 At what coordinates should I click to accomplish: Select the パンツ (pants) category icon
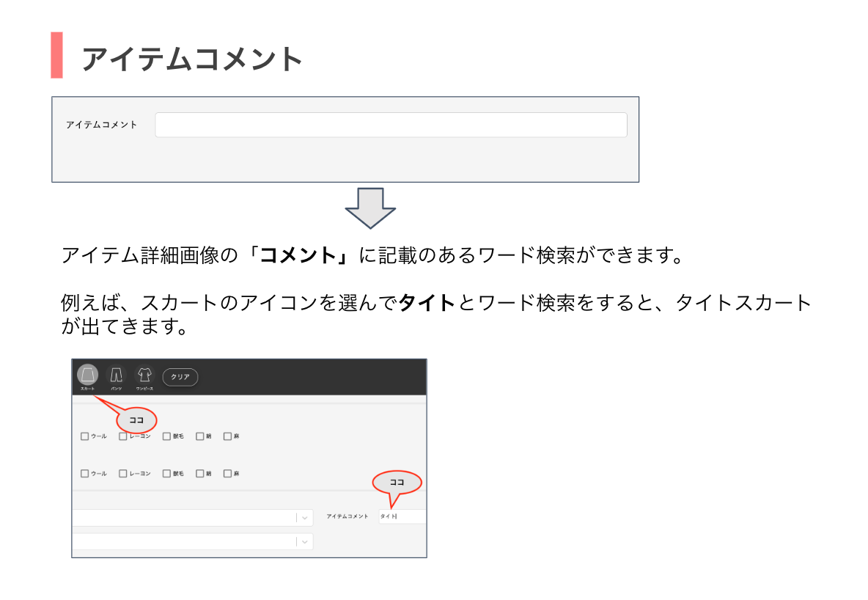tap(116, 375)
